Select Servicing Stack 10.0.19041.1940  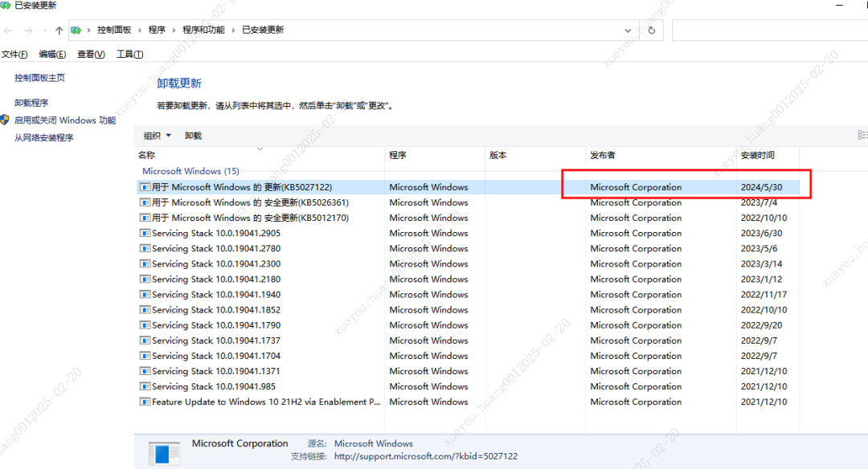(468, 295)
